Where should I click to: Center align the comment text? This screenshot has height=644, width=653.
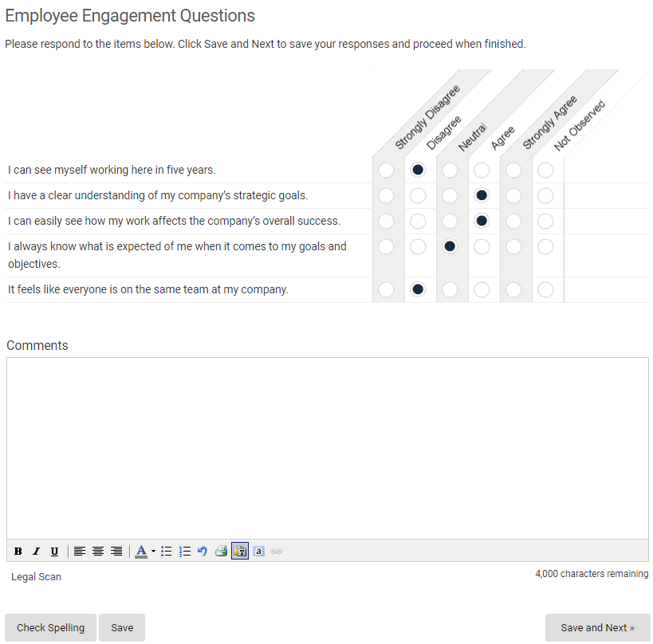[98, 552]
